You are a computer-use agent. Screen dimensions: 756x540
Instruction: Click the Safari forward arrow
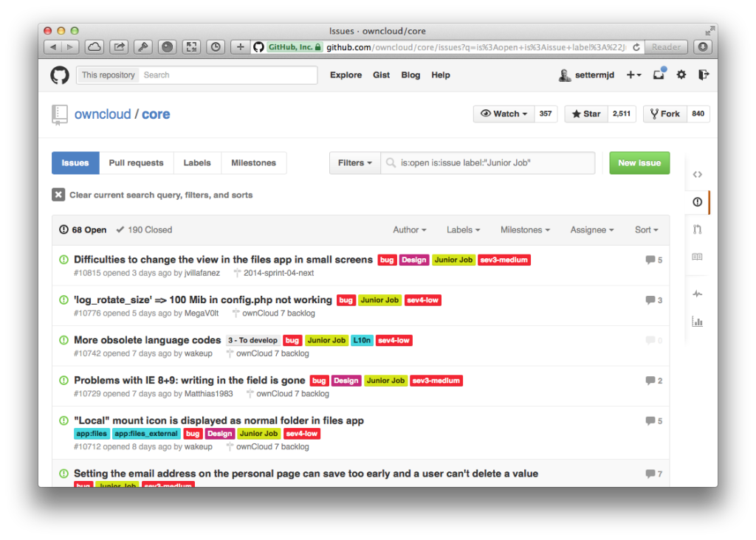point(70,46)
